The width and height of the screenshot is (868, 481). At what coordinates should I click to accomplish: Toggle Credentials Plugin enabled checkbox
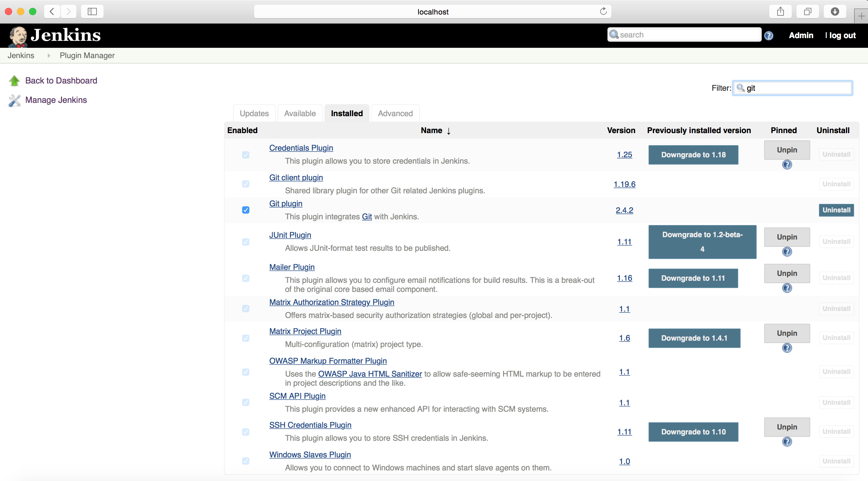(x=246, y=155)
